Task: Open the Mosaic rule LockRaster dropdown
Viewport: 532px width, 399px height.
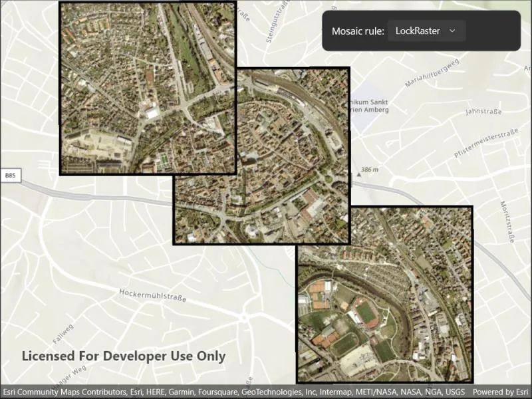Action: [x=426, y=31]
